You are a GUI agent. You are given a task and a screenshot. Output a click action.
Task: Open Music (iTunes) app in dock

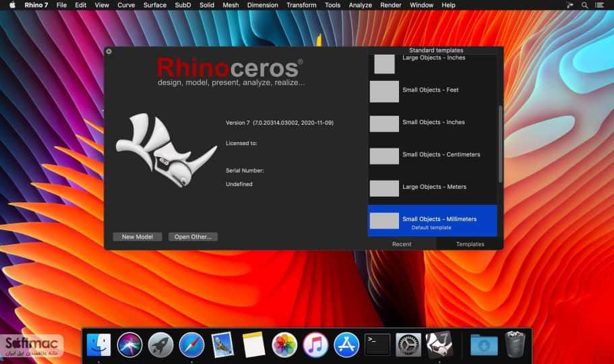click(x=315, y=345)
